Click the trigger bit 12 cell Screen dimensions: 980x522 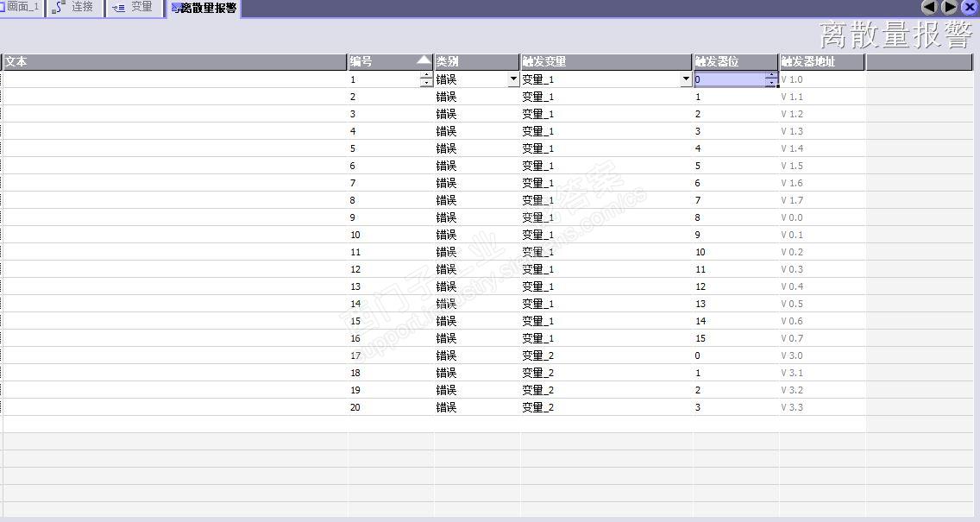tap(736, 286)
